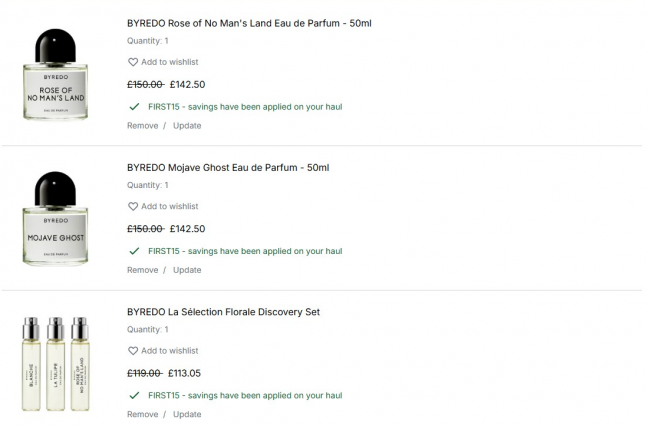
Task: Add Mojave Ghost to wishlist text
Action: pos(170,207)
